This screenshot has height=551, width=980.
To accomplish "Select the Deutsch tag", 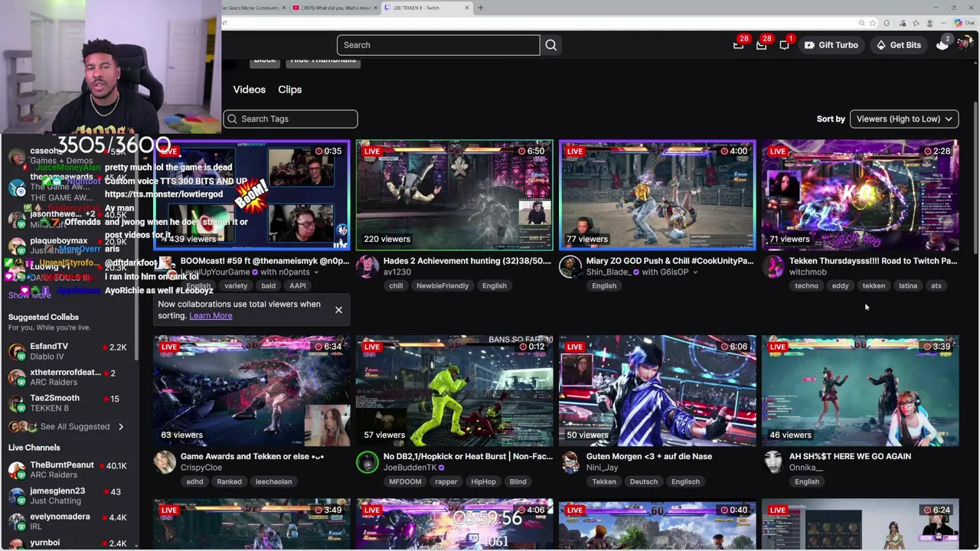I will pos(644,481).
